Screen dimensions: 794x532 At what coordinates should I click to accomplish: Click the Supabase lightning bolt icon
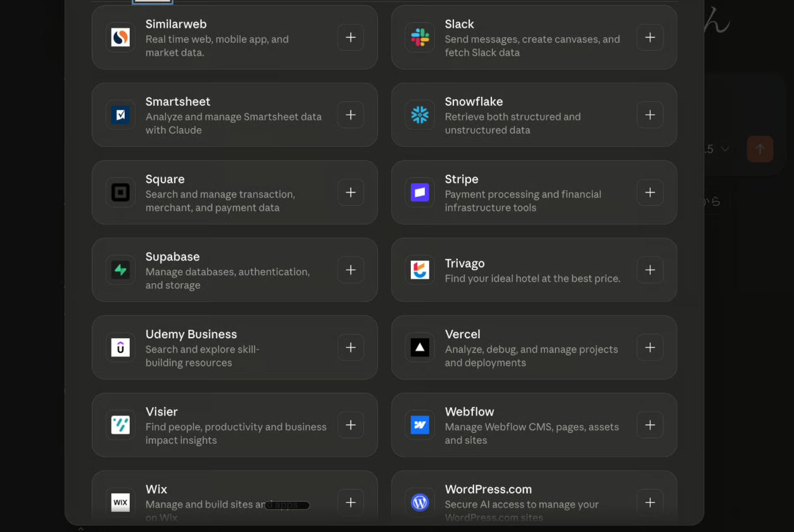tap(120, 270)
